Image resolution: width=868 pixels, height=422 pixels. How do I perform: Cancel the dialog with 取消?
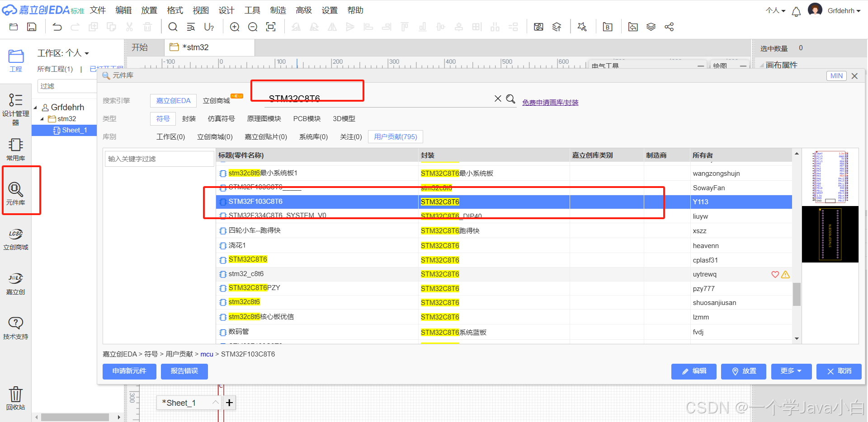click(839, 371)
